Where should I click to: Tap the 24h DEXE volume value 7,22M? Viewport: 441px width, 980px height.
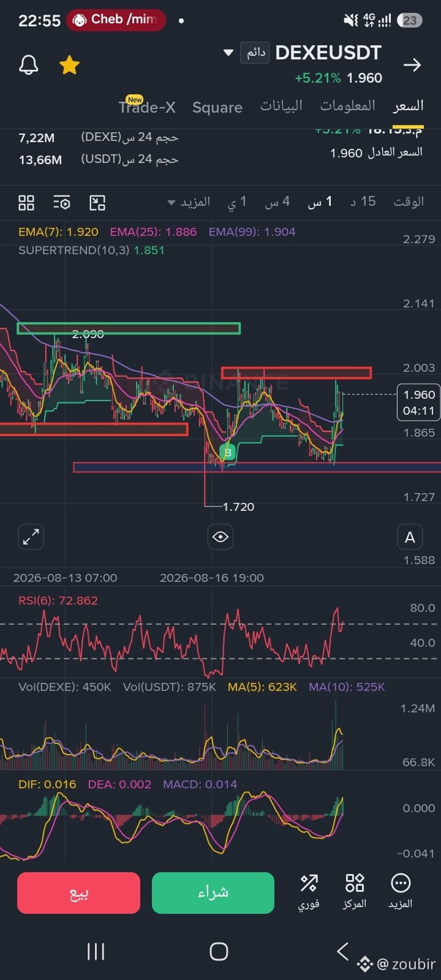(36, 138)
